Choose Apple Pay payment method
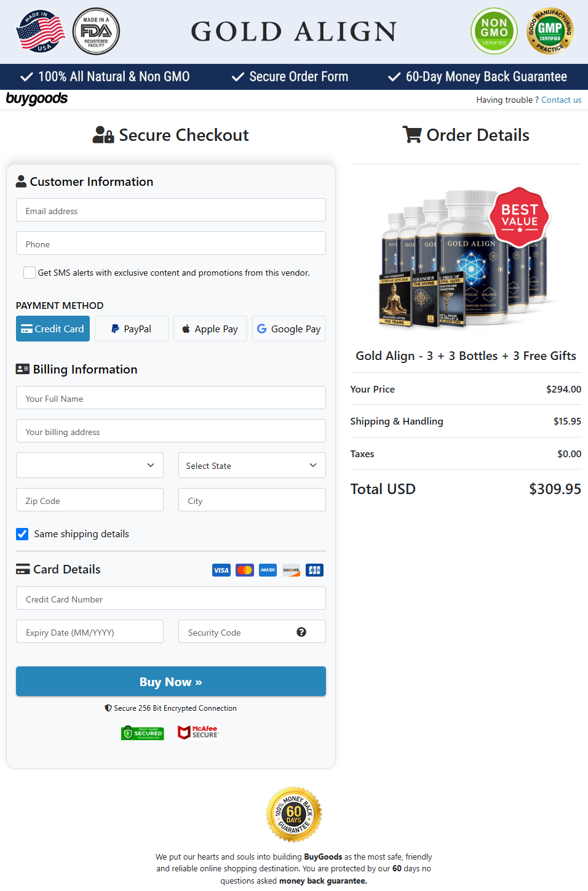Image resolution: width=588 pixels, height=891 pixels. [210, 329]
